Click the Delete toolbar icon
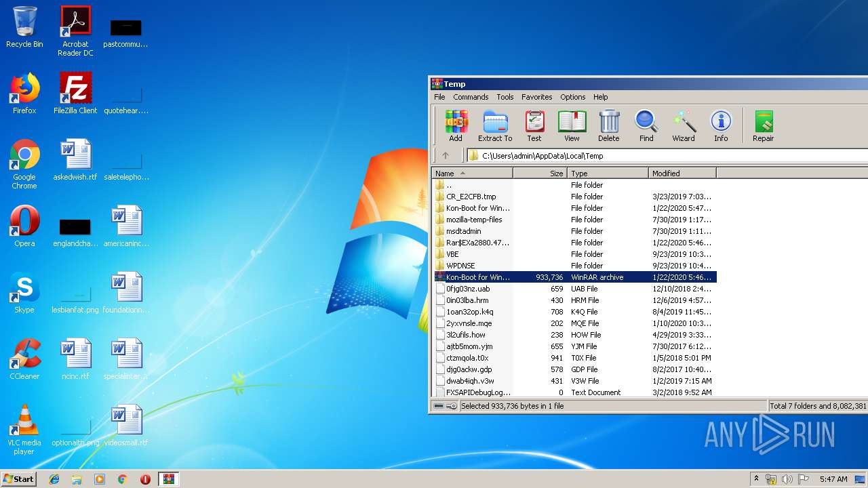The image size is (868, 488). (608, 126)
